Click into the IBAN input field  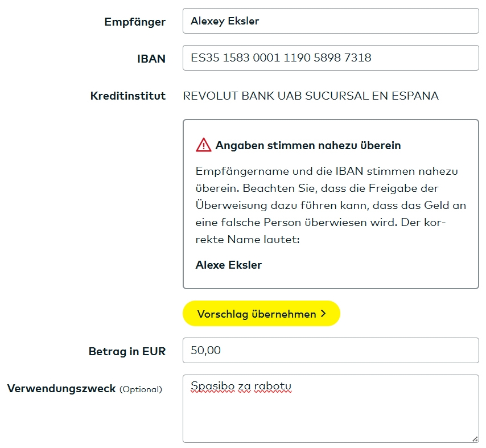tap(330, 58)
